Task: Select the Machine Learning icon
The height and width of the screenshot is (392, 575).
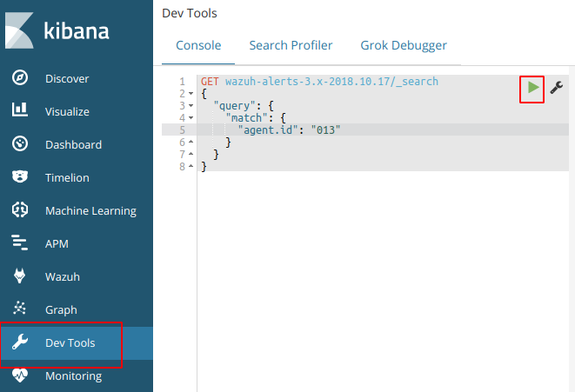Action: tap(20, 210)
